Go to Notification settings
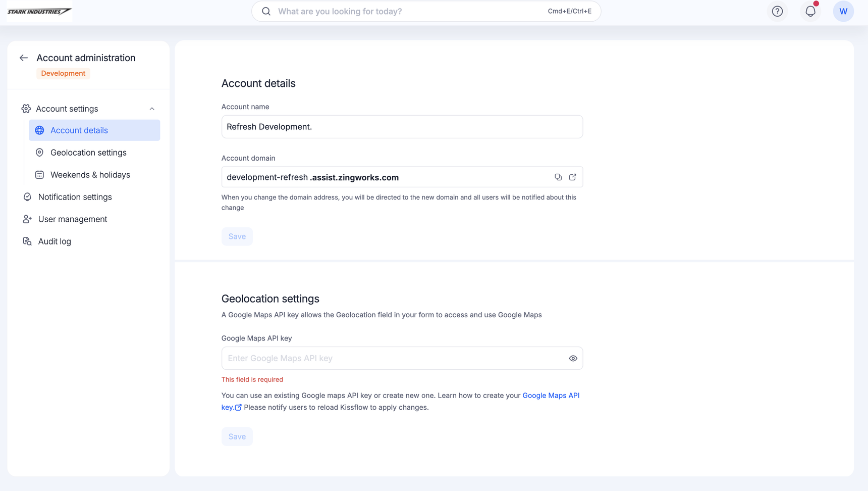The width and height of the screenshot is (868, 491). [x=75, y=197]
